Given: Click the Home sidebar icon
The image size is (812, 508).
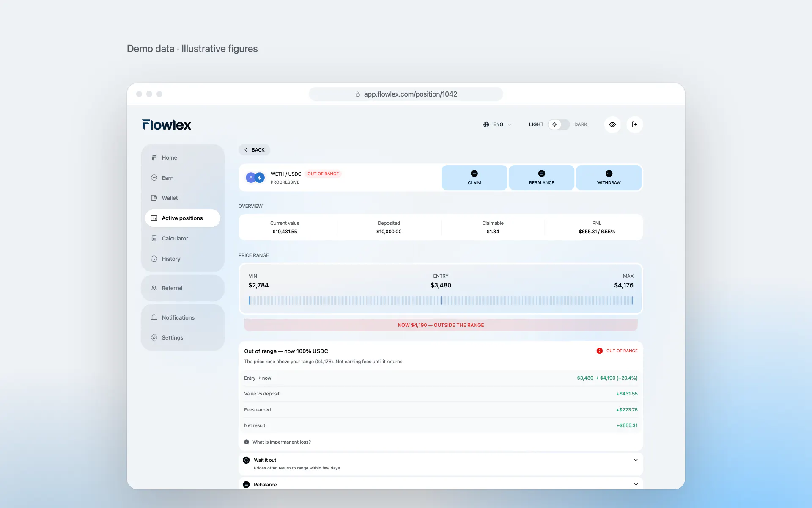Looking at the screenshot, I should (x=154, y=157).
